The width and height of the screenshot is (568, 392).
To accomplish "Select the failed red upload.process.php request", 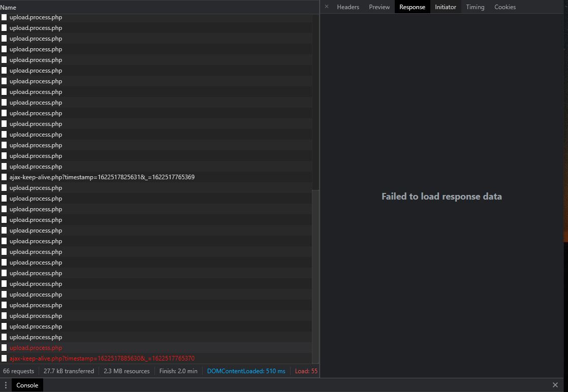I will click(x=36, y=347).
